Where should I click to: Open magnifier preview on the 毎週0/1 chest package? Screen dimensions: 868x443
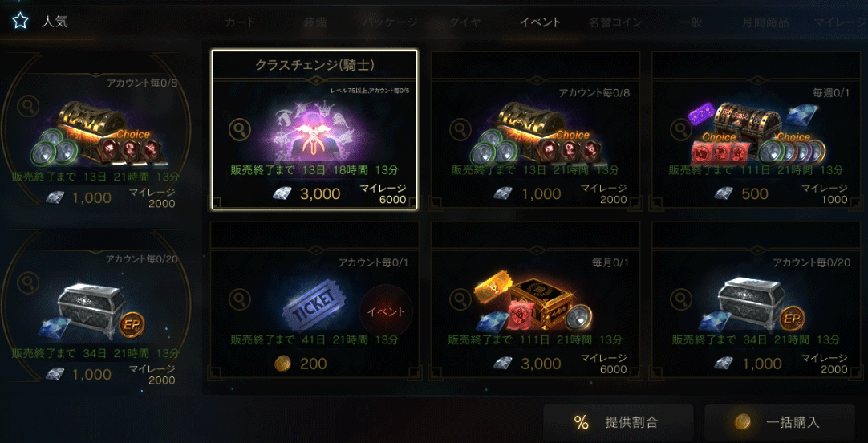pyautogui.click(x=681, y=130)
